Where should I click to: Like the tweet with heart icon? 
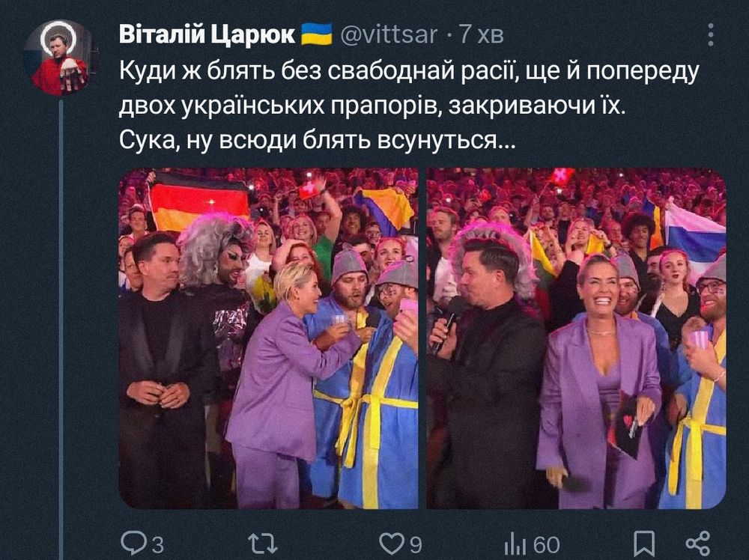coord(392,544)
